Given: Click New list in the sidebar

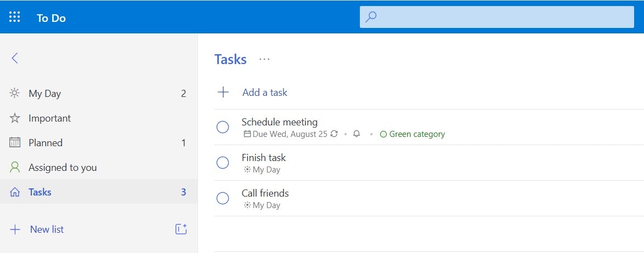Looking at the screenshot, I should 47,229.
